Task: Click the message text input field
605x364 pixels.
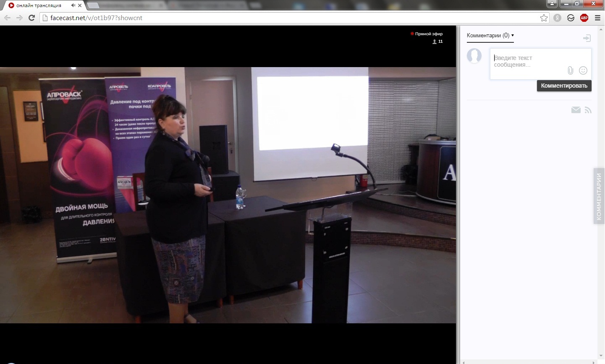Action: pos(541,64)
